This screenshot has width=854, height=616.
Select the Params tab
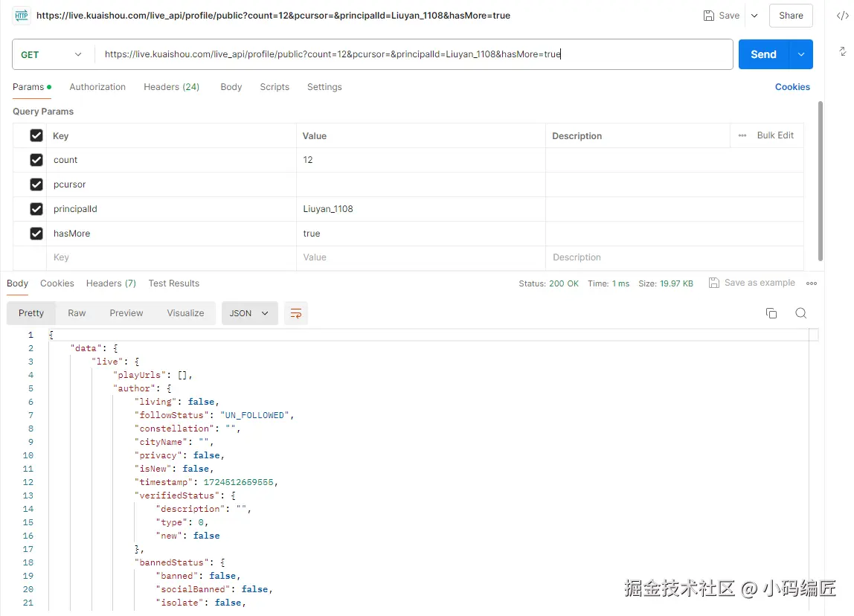click(31, 86)
